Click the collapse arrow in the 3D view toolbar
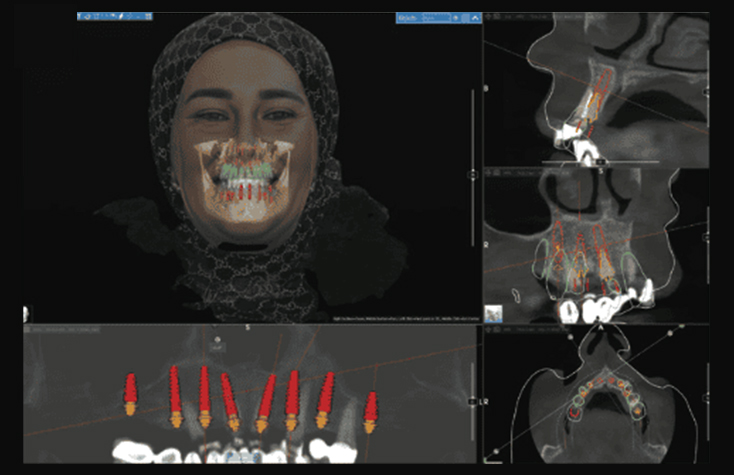 coord(476,18)
